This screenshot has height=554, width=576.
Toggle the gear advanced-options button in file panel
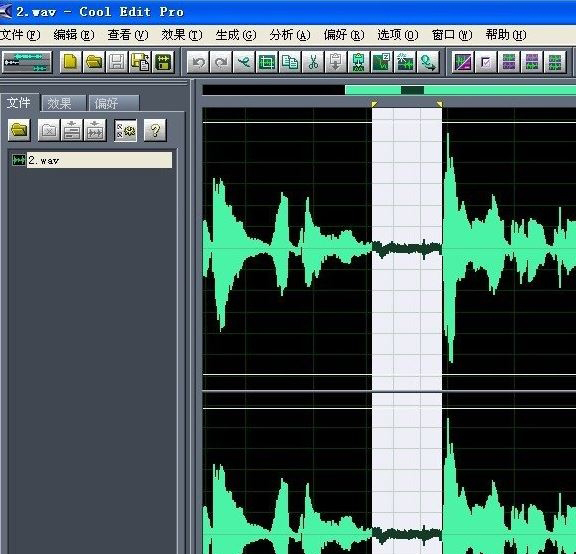coord(126,130)
